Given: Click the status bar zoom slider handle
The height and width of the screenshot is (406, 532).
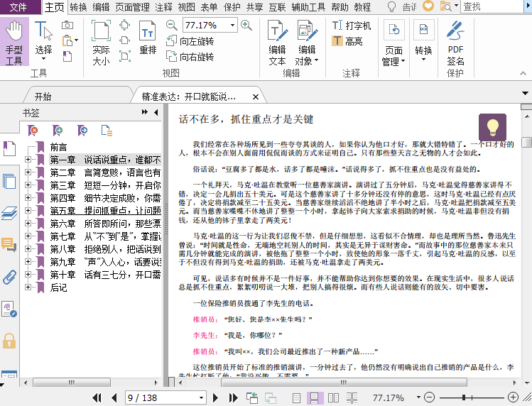Looking at the screenshot, I should [x=464, y=397].
